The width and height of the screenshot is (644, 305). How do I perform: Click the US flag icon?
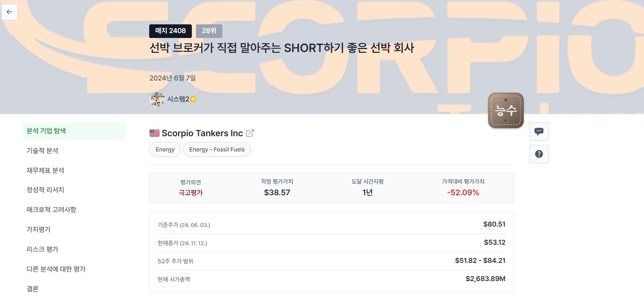coord(154,133)
